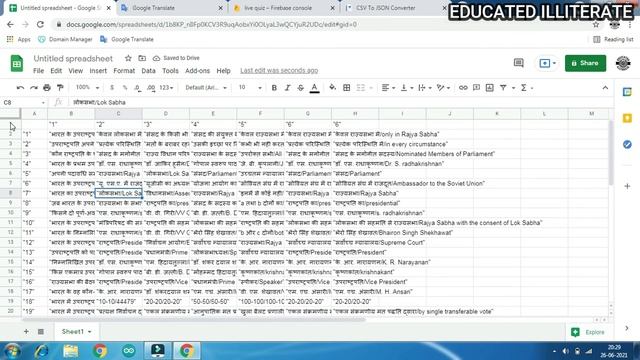Open the text color picker
Screen dimensions: 640x360
pyautogui.click(x=314, y=88)
